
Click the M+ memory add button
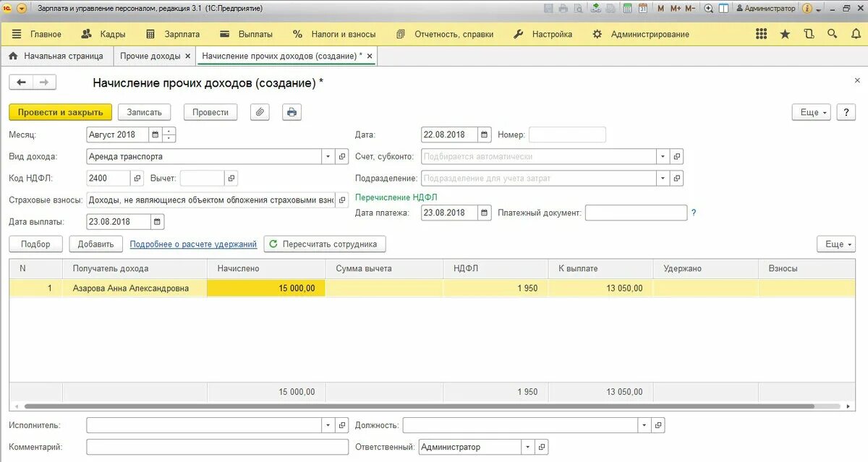click(x=675, y=8)
